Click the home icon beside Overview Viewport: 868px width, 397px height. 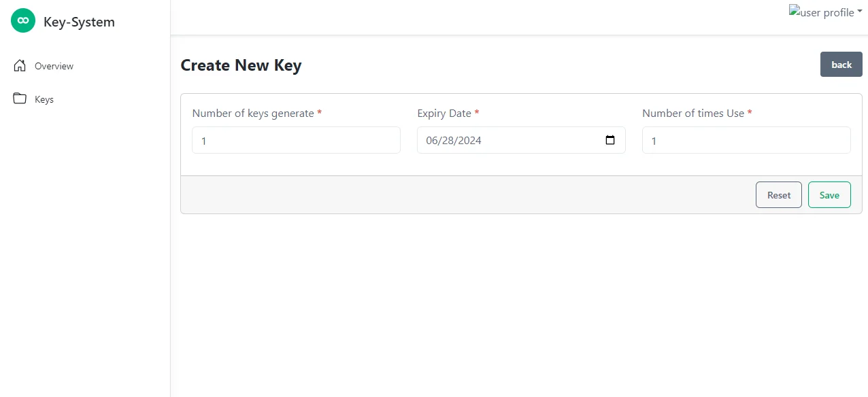[20, 66]
